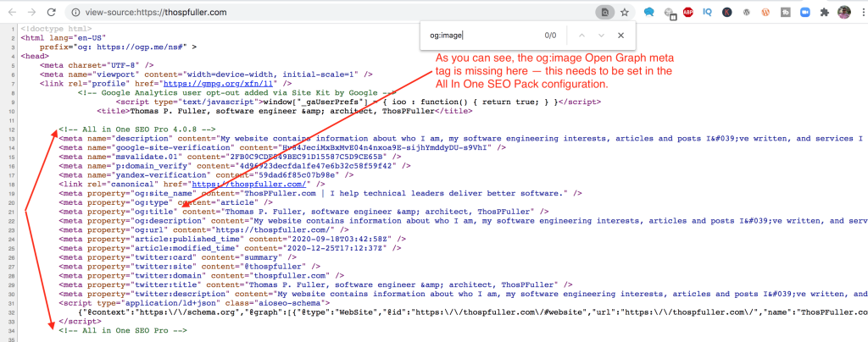868x342 pixels.
Task: Click line number 21 in the gutter
Action: pos(12,211)
